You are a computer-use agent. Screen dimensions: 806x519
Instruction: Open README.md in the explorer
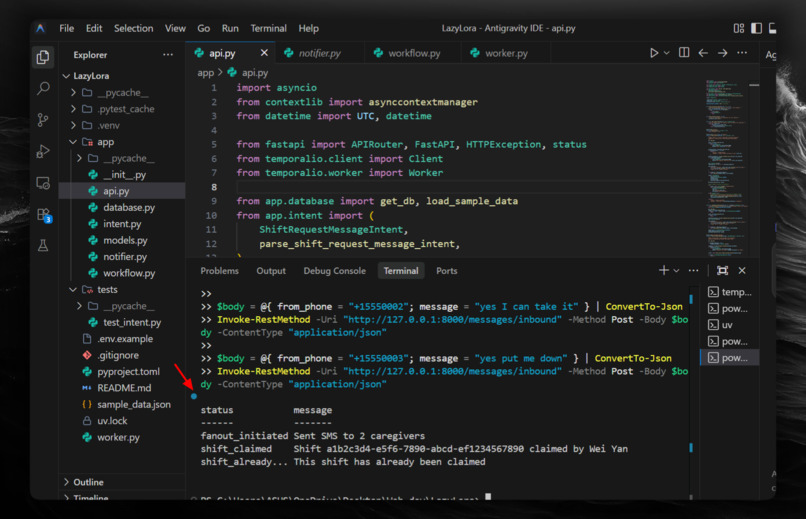click(x=124, y=388)
